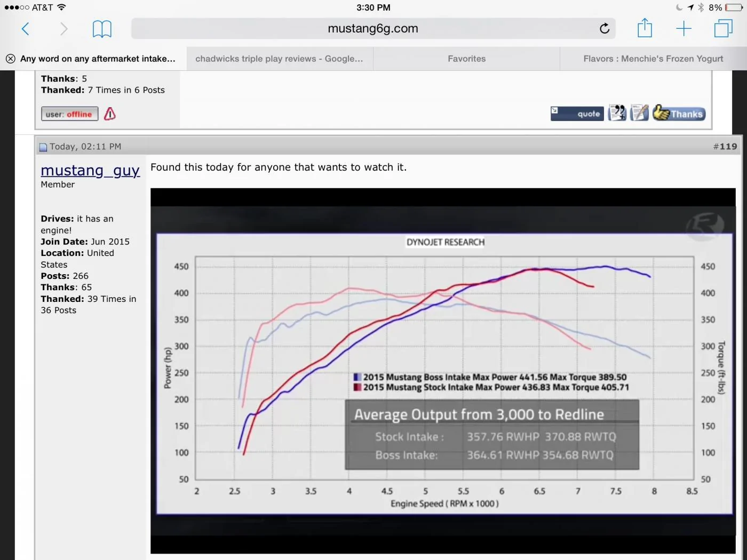747x560 pixels.
Task: Tap the battery indicator showing 8%
Action: 734,7
